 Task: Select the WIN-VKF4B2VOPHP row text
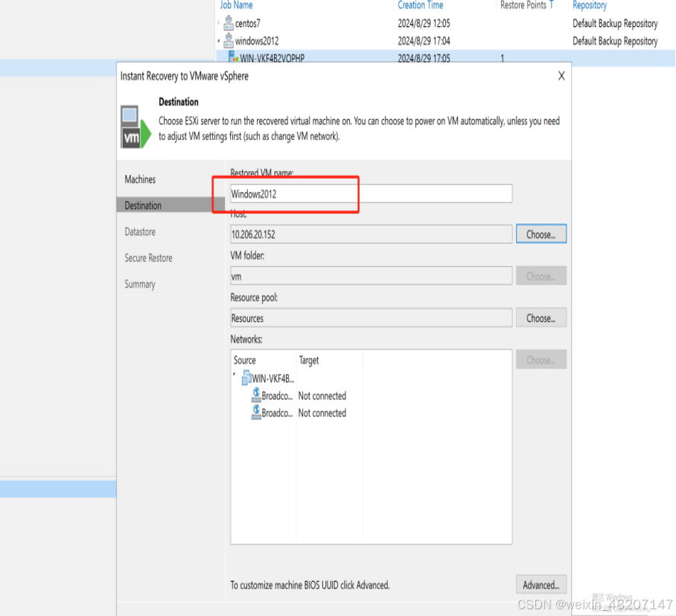[272, 58]
